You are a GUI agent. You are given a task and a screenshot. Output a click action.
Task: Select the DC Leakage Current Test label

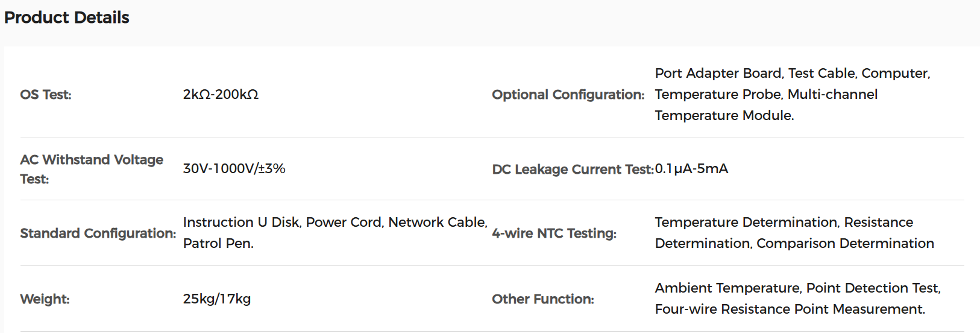pos(573,170)
